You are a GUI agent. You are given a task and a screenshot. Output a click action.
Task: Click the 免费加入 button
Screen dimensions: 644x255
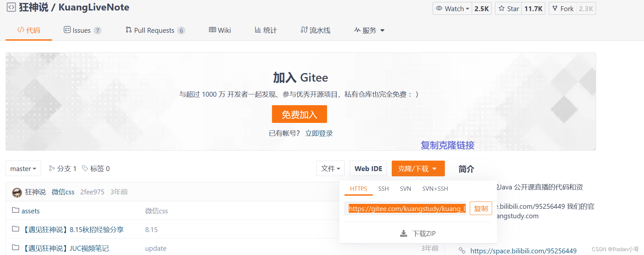pyautogui.click(x=300, y=114)
